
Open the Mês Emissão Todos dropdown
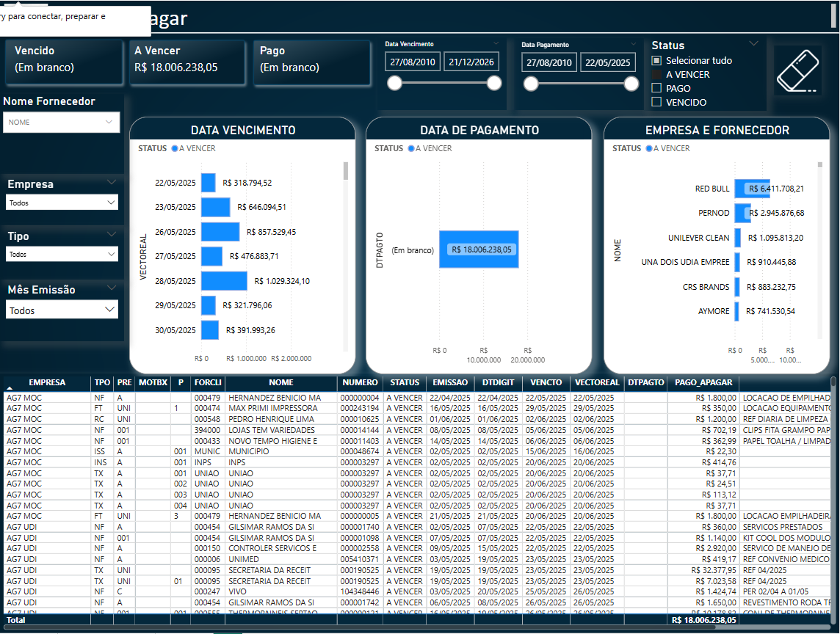pos(62,310)
